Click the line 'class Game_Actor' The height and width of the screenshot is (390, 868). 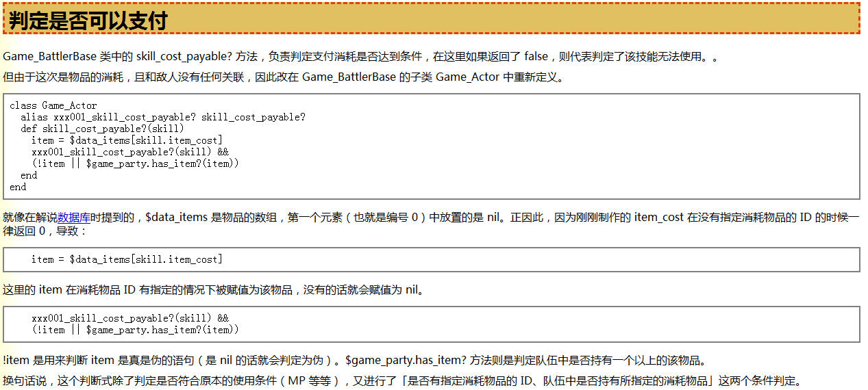[x=53, y=105]
